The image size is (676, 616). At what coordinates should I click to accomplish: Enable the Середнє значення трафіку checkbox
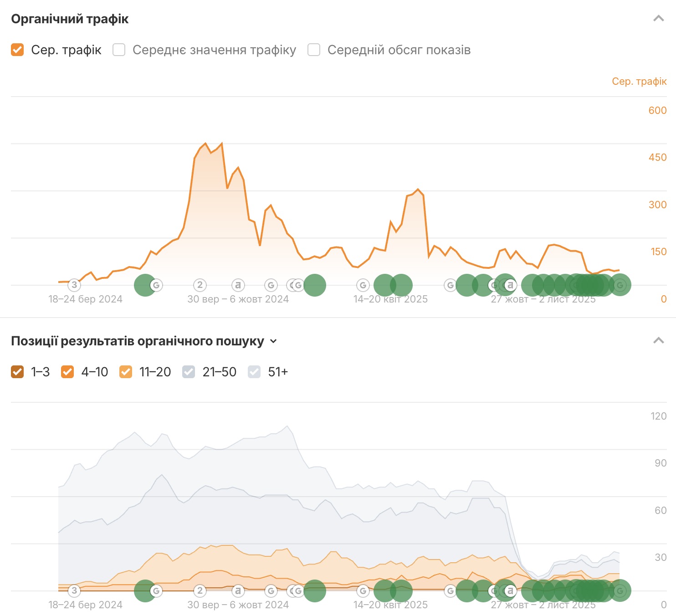coord(119,50)
